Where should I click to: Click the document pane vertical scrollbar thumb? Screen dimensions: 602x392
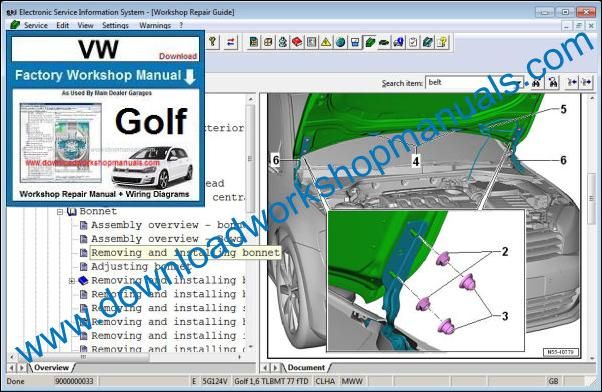pos(592,198)
